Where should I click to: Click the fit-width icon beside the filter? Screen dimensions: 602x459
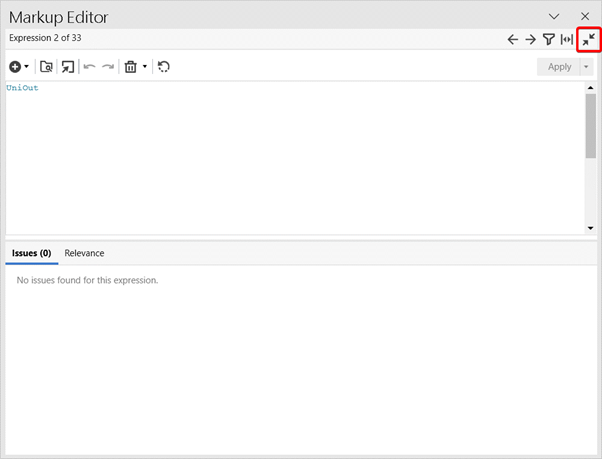pyautogui.click(x=567, y=39)
